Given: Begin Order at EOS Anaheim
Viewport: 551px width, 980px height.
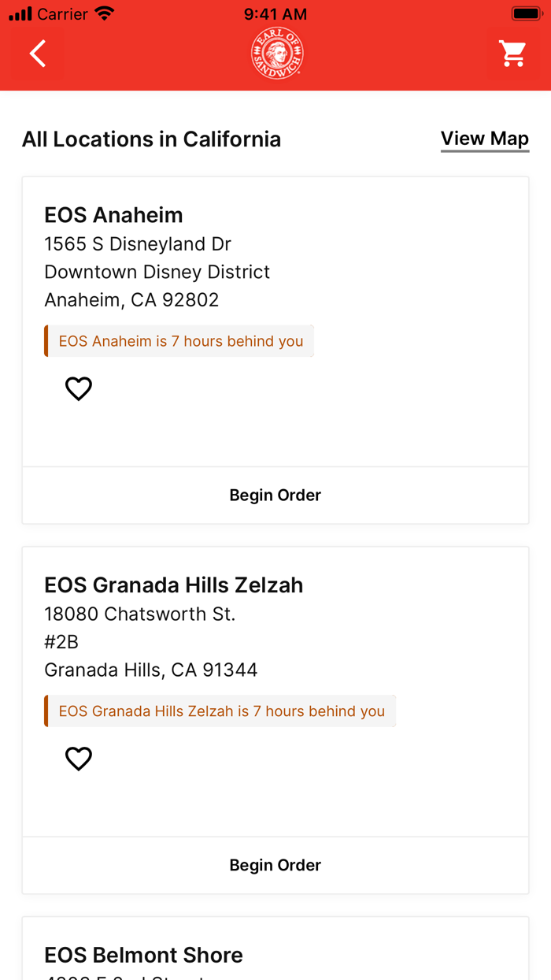Looking at the screenshot, I should click(x=275, y=495).
